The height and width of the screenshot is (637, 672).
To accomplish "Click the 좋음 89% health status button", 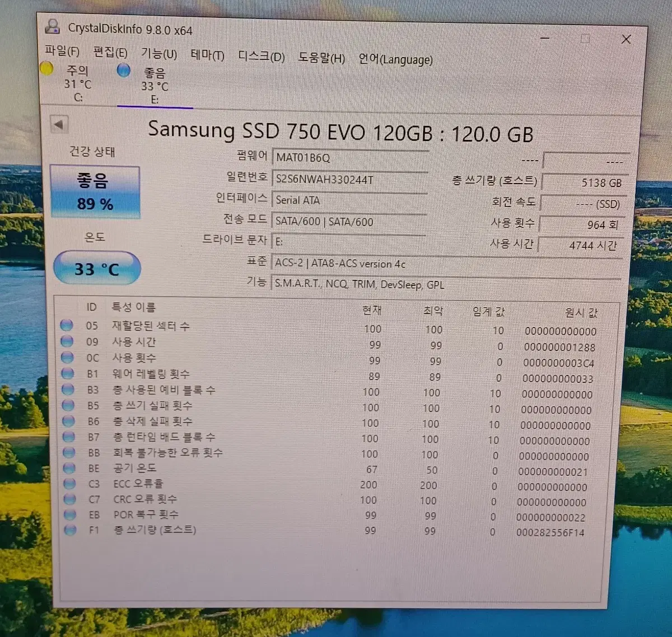I will tap(95, 192).
